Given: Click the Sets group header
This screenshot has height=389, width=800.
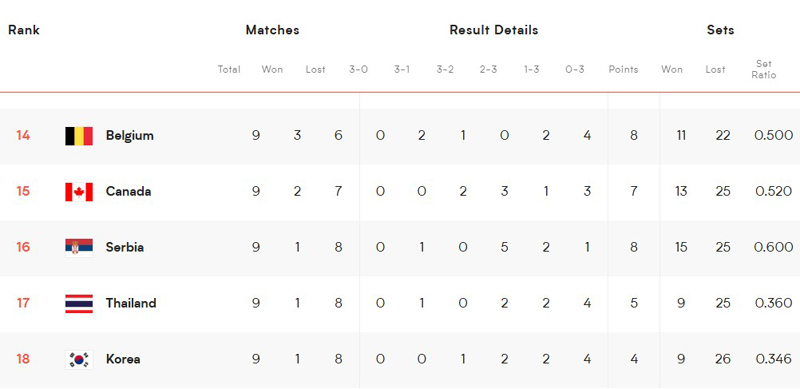Looking at the screenshot, I should (720, 30).
